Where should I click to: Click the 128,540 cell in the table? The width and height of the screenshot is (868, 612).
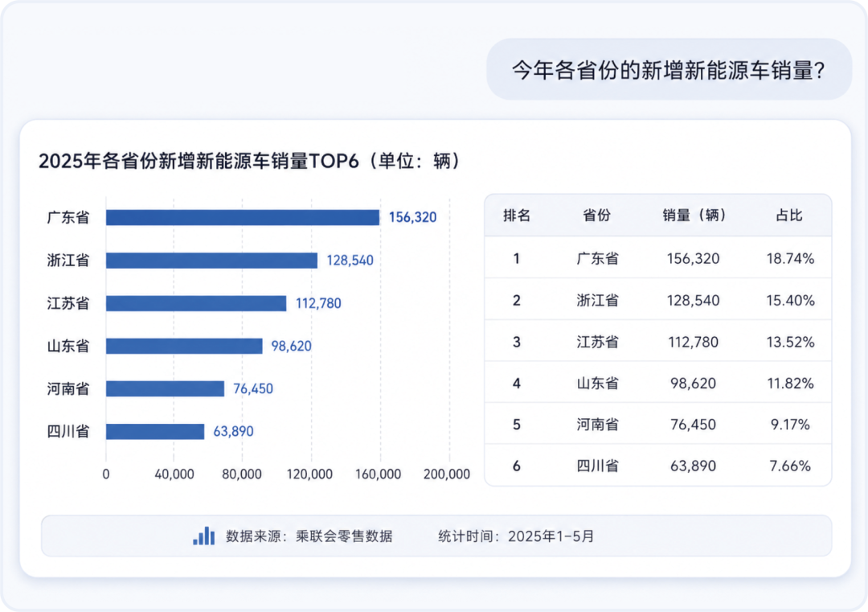pos(693,300)
